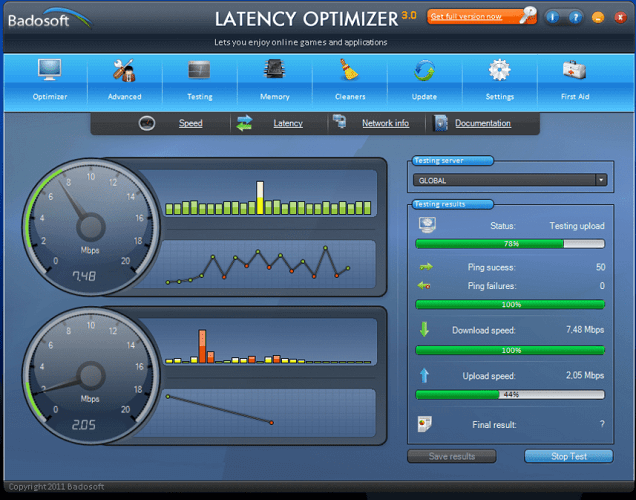The width and height of the screenshot is (636, 500).
Task: Click the 100% download speed progress bar
Action: click(510, 350)
